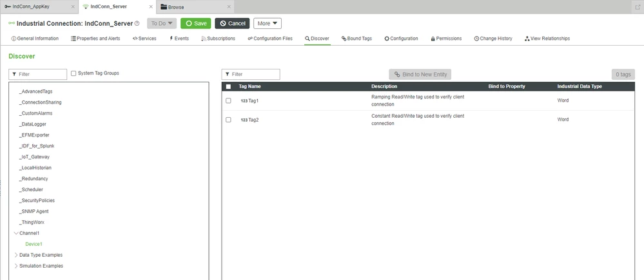Select _ThingWorx in the tree

pos(32,222)
